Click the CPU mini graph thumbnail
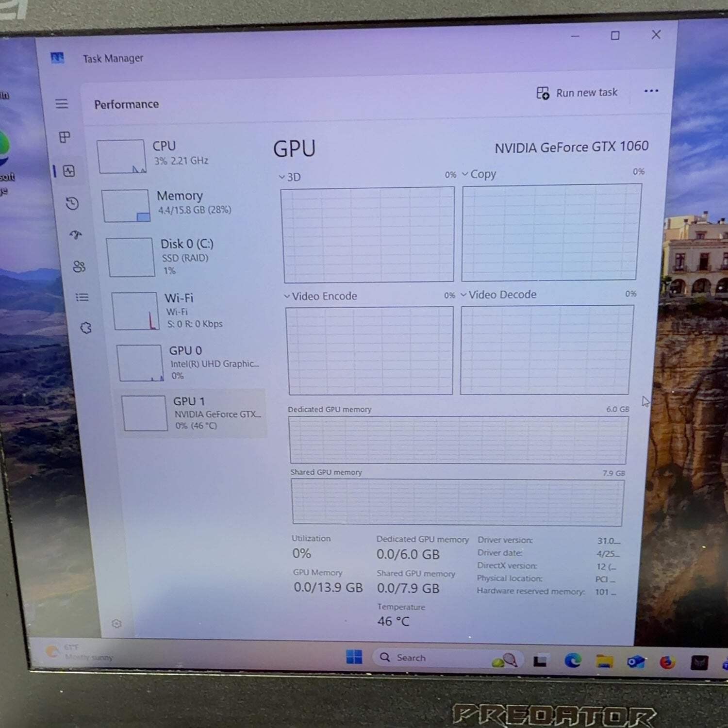 [x=121, y=156]
